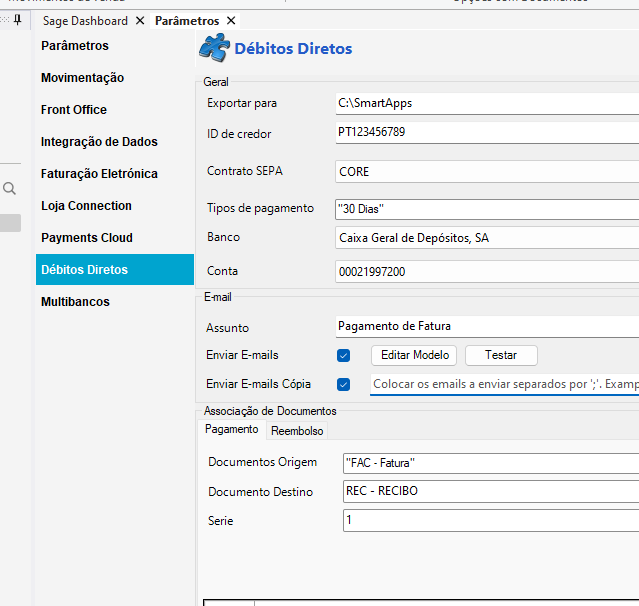Edit the Assunto email subject field

click(487, 326)
